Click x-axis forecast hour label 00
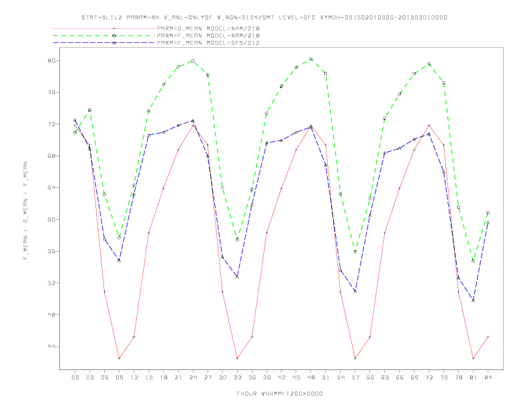532x411 pixels. [75, 377]
